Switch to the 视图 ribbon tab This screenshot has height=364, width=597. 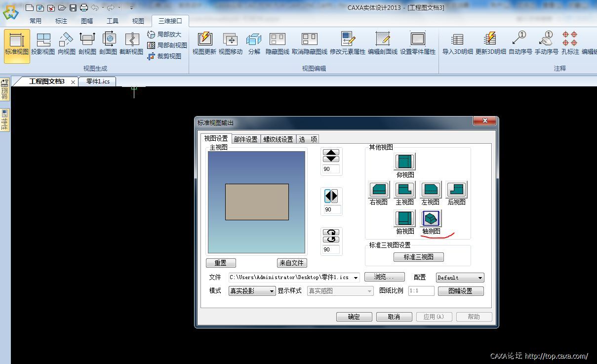[138, 21]
